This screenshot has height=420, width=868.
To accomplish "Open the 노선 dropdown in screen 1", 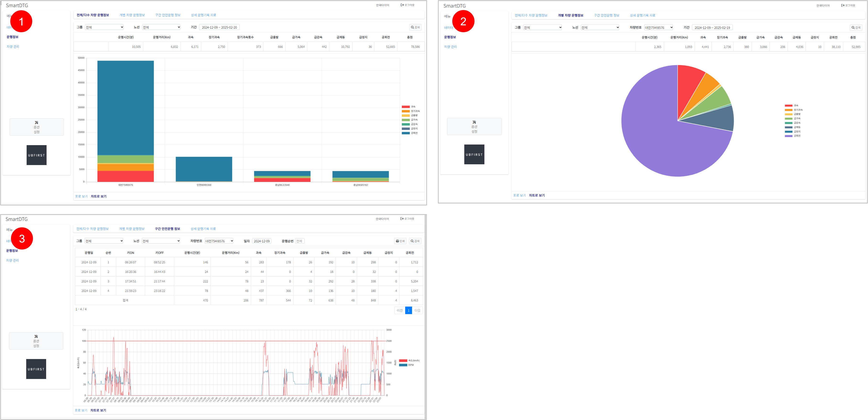I will pos(162,27).
